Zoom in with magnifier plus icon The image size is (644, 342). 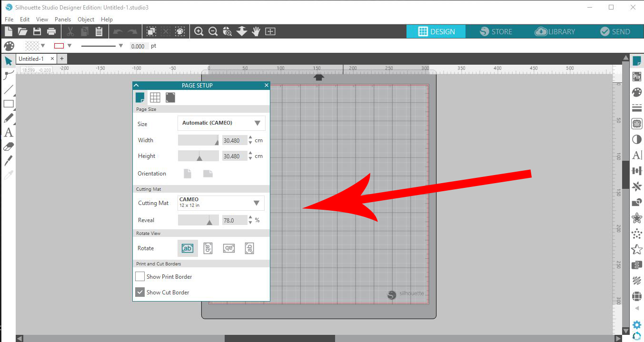(x=199, y=31)
